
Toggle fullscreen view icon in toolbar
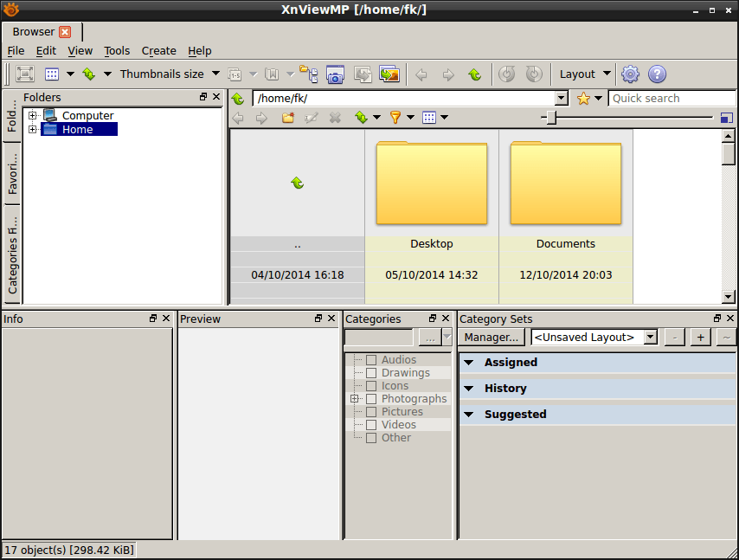pyautogui.click(x=25, y=74)
